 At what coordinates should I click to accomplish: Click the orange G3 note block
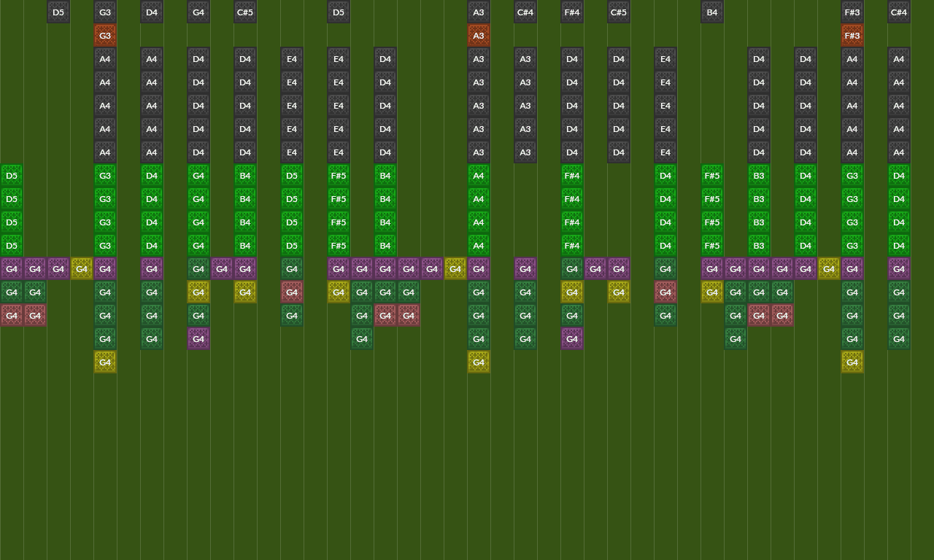click(x=105, y=35)
